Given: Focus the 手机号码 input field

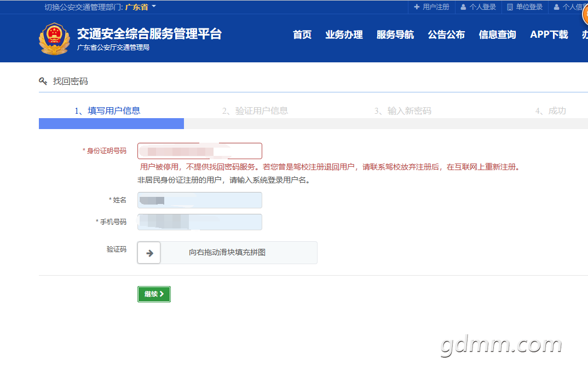Looking at the screenshot, I should coord(199,222).
